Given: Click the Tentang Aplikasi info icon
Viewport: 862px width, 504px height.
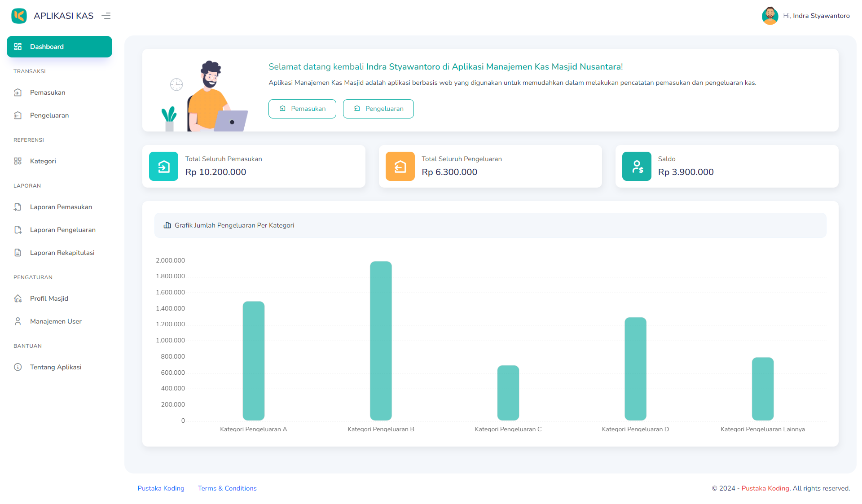Looking at the screenshot, I should [x=18, y=367].
